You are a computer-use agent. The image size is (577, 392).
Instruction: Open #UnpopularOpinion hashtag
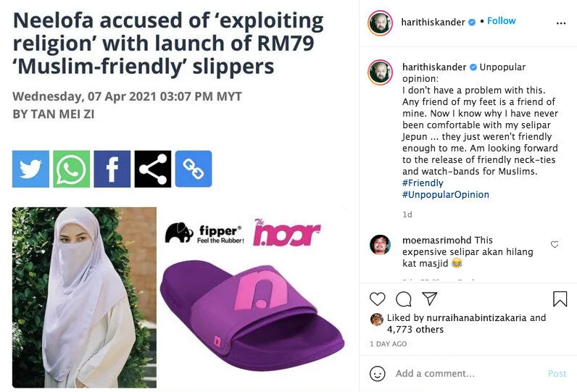(x=445, y=194)
